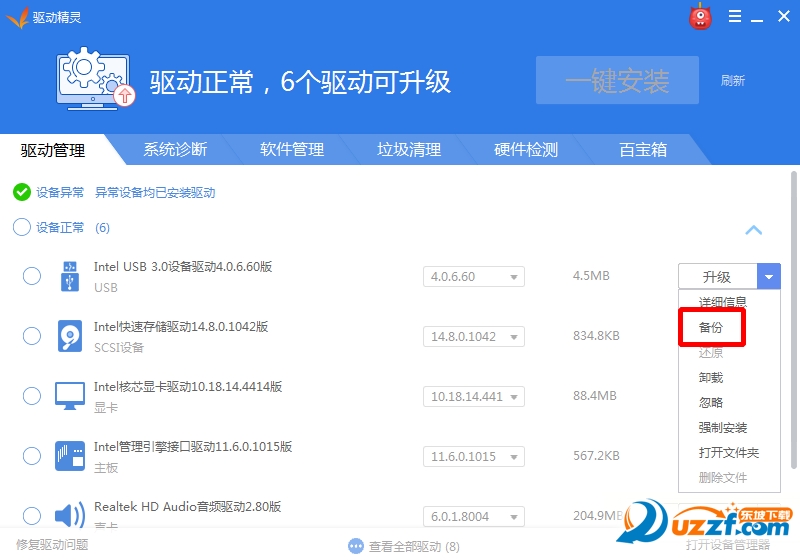Click the 升级 button for Intel USB
The image size is (800, 560).
tap(717, 276)
